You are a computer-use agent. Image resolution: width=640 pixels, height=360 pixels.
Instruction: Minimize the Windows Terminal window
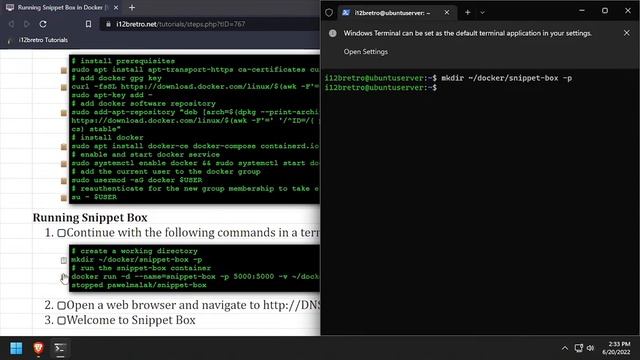coord(582,11)
